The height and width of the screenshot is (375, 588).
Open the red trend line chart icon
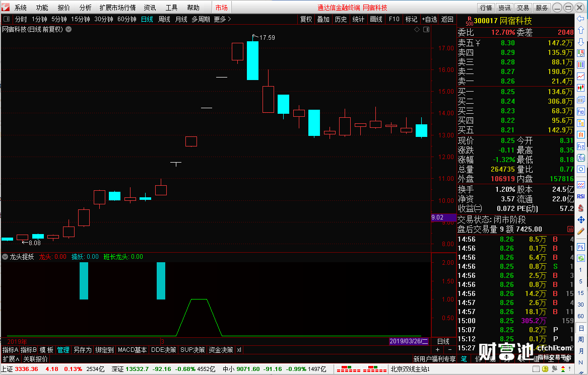[581, 76]
